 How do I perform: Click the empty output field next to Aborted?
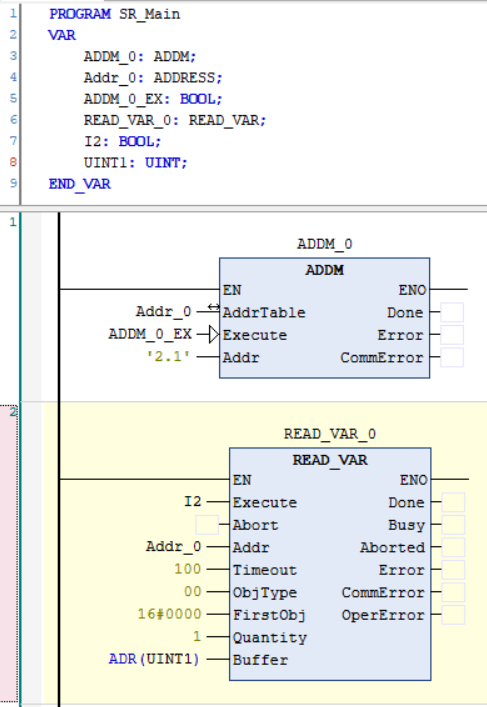453,547
